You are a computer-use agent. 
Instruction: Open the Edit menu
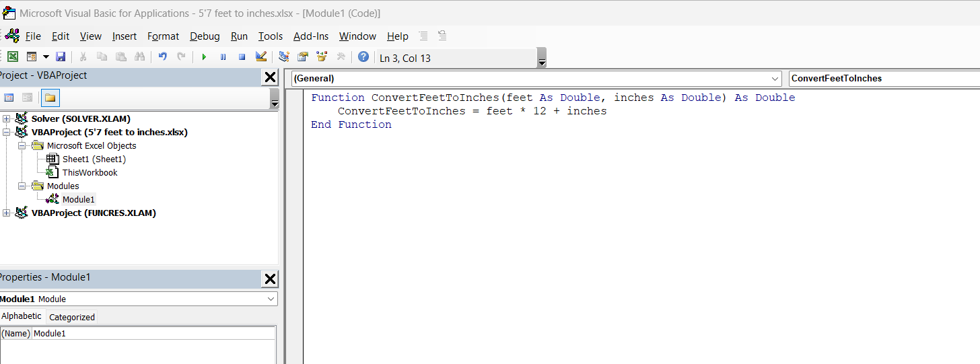click(61, 36)
